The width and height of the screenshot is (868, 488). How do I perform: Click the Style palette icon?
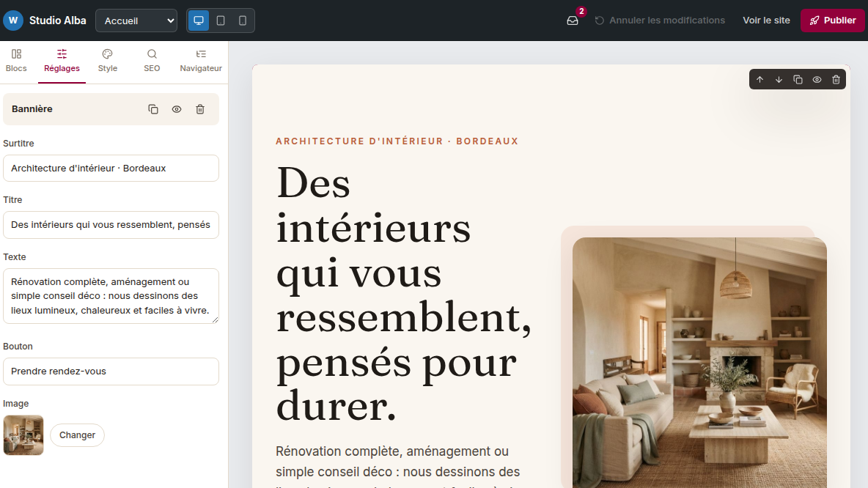(107, 53)
